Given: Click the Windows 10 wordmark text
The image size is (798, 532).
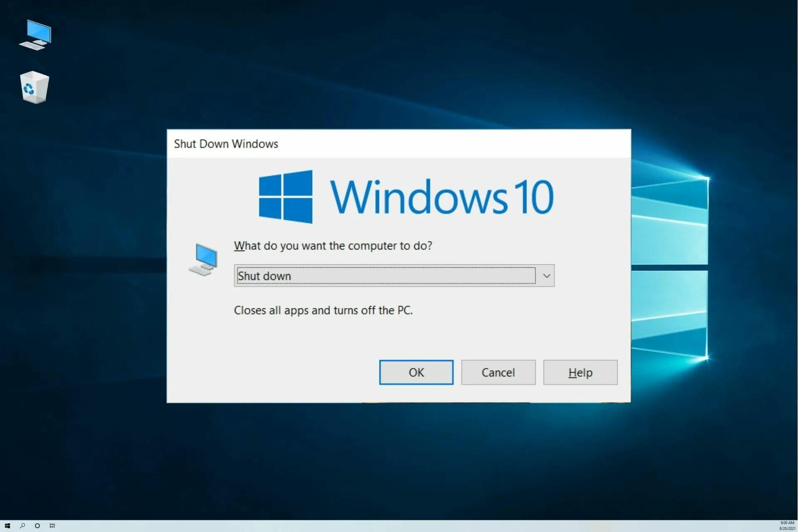Looking at the screenshot, I should coord(441,197).
